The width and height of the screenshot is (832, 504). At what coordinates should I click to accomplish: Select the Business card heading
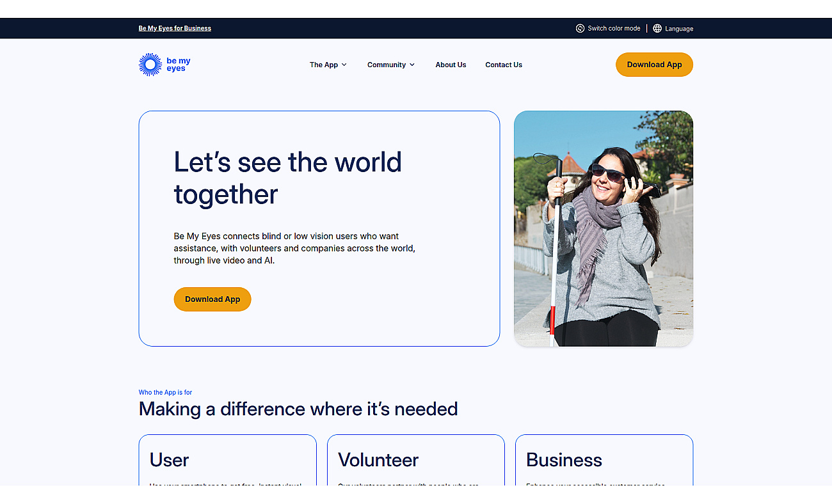564,460
